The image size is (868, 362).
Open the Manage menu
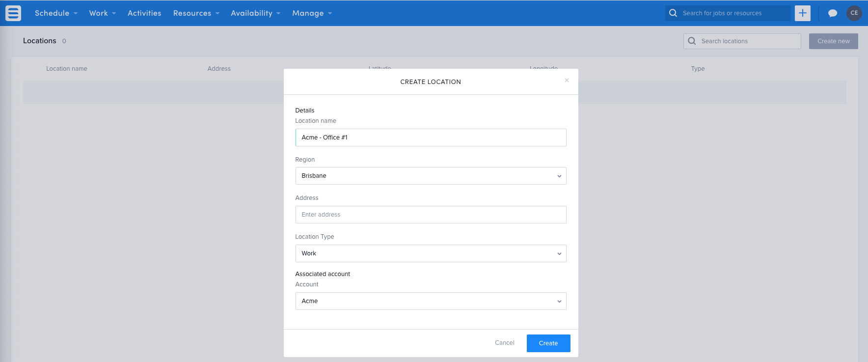pos(312,13)
